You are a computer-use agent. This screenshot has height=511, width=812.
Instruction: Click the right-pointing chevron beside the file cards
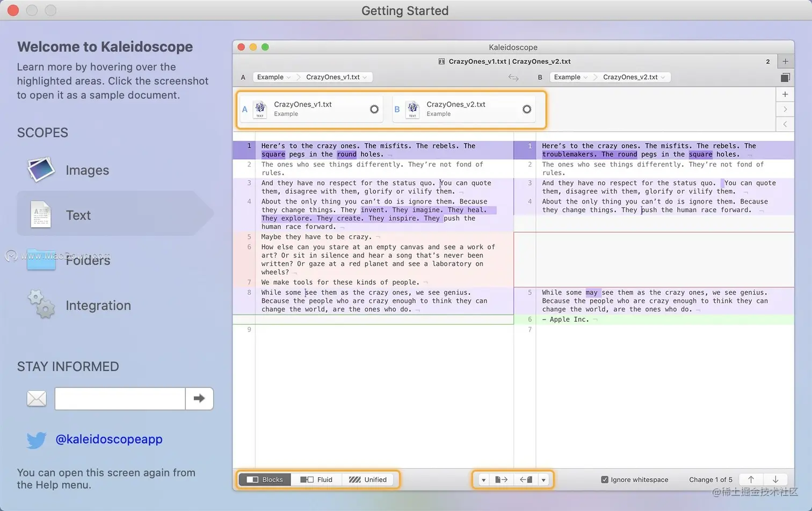tap(785, 109)
